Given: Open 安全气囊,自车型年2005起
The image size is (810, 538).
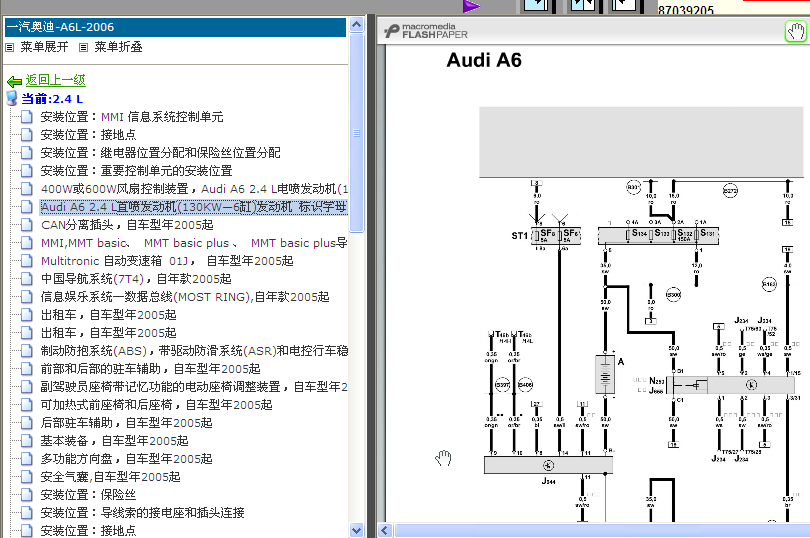Looking at the screenshot, I should pos(110,477).
